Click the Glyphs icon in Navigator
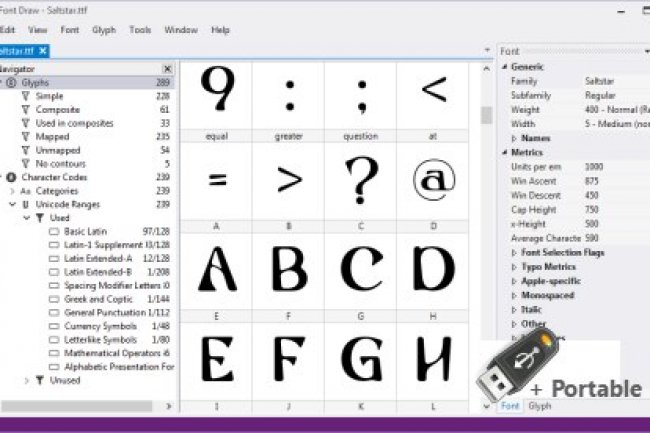 (11, 83)
